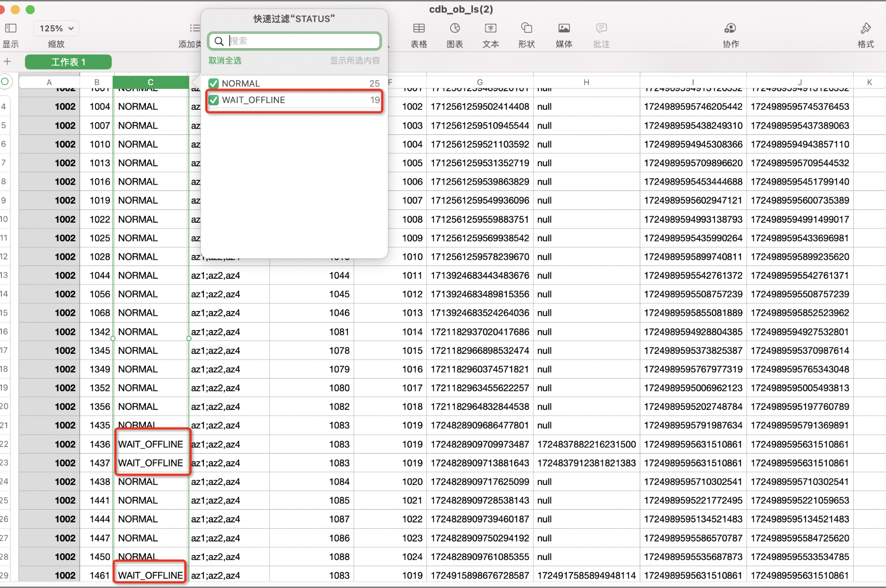
Task: Select cell WAIT_OFFLINE in row 1437
Action: 151,463
